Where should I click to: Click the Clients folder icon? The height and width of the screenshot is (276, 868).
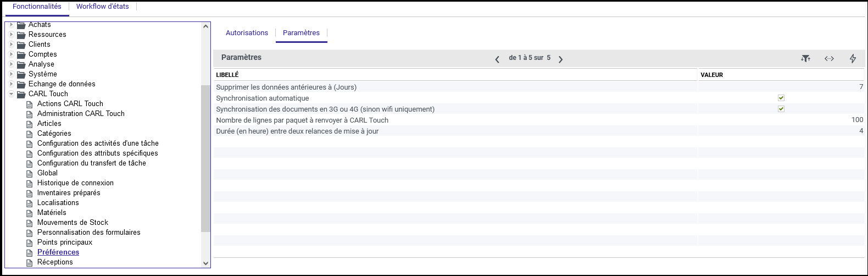21,45
